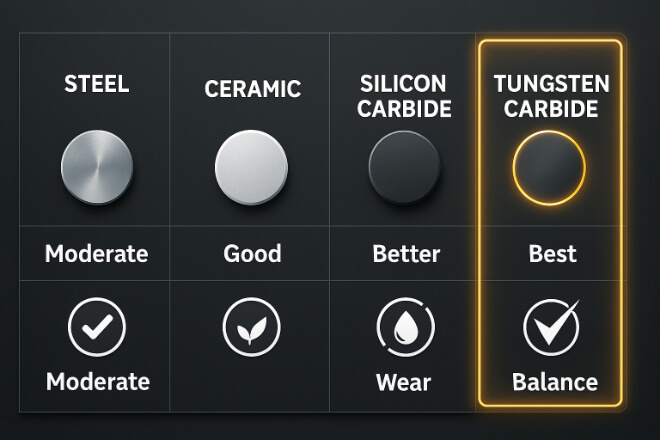Click the Balance label
Screen dimensions: 660x440
coord(555,382)
